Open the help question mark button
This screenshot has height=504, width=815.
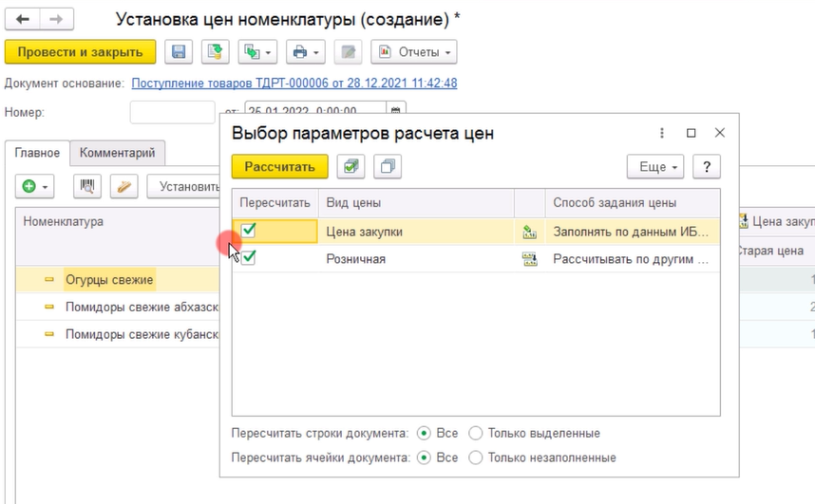point(706,167)
